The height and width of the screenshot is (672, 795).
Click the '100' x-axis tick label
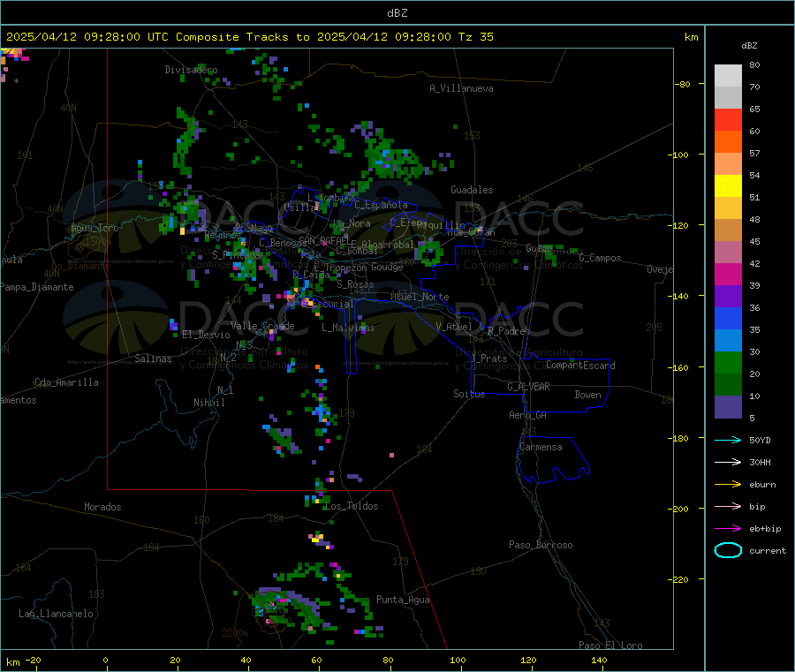coord(458,660)
